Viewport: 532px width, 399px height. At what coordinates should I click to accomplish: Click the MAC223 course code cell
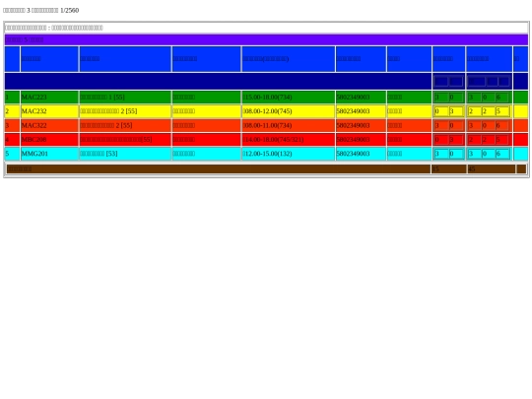(49, 98)
